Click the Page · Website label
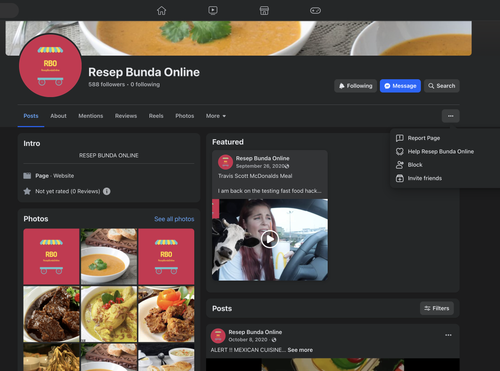 (x=55, y=176)
